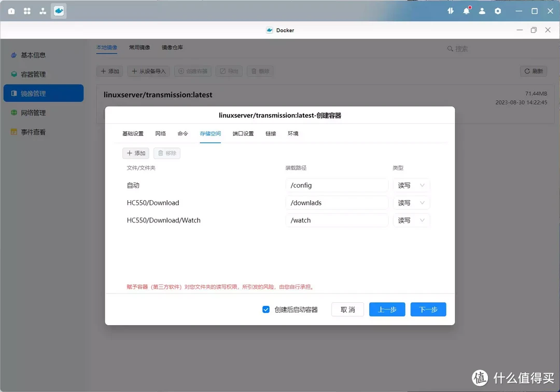
Task: Select the HC550/Download folder row
Action: [x=153, y=203]
